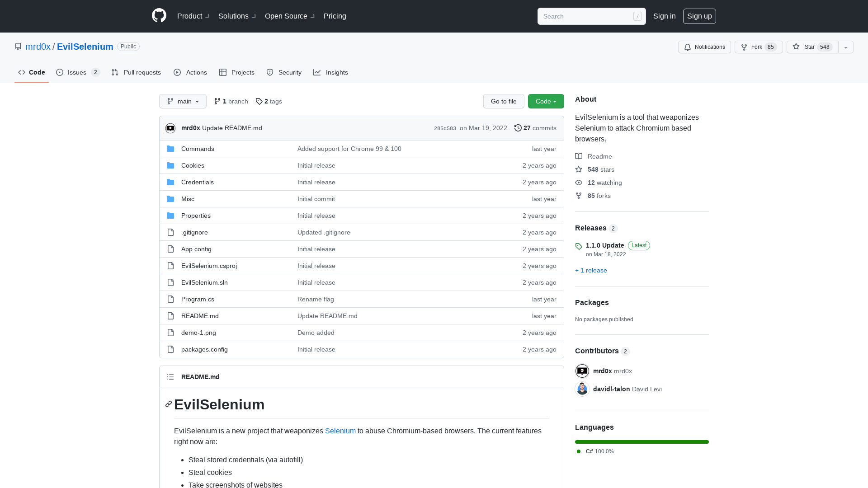The height and width of the screenshot is (488, 868).
Task: Click the + 1 release link
Action: click(591, 270)
